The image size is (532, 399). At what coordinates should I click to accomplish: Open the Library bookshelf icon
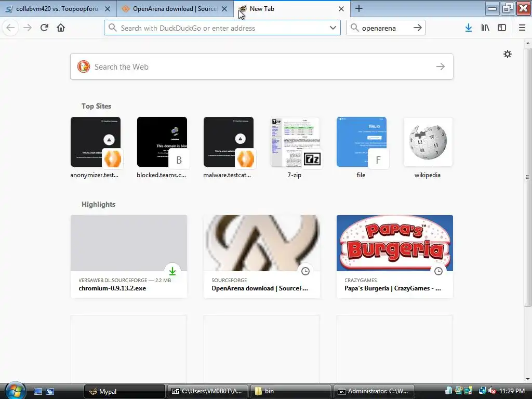485,28
